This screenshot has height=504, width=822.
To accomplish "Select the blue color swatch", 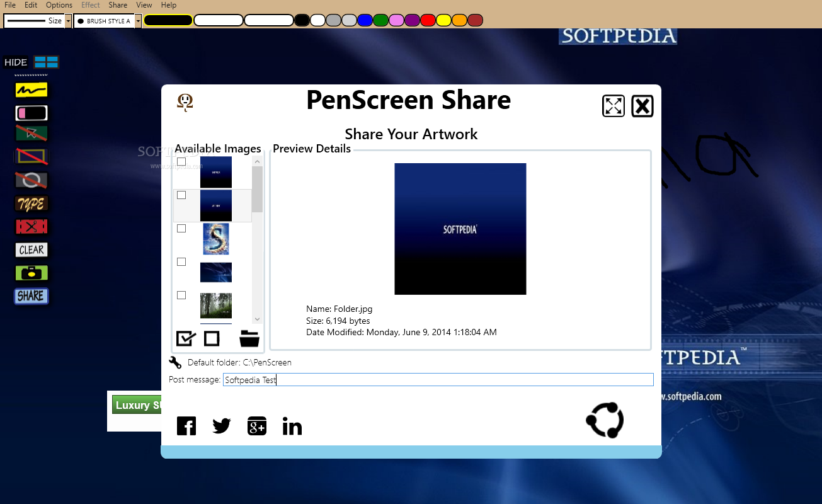I will 365,20.
